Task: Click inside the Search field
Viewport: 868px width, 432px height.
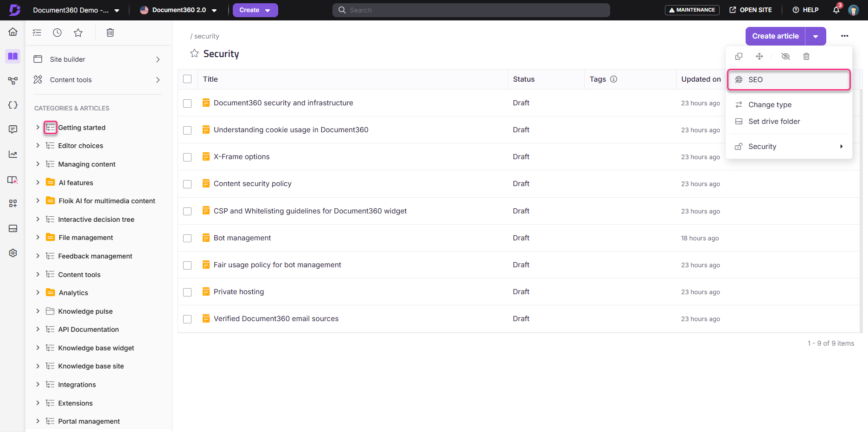Action: [x=471, y=10]
